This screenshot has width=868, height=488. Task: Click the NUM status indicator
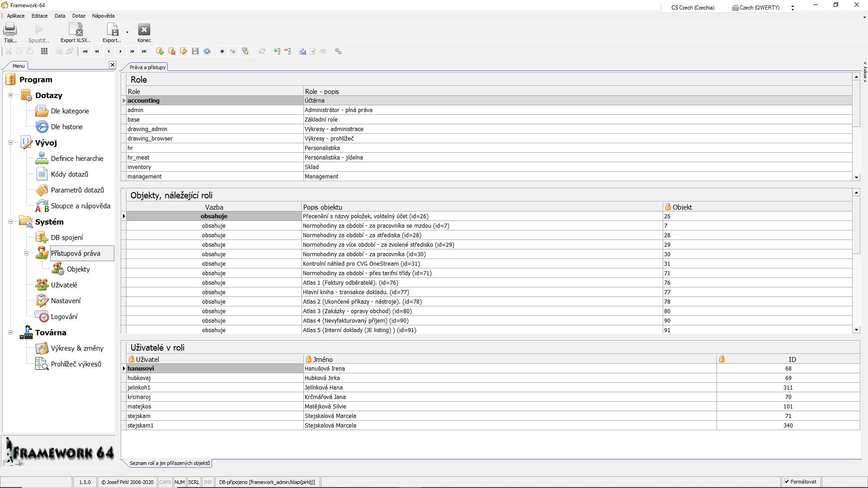[x=179, y=482]
